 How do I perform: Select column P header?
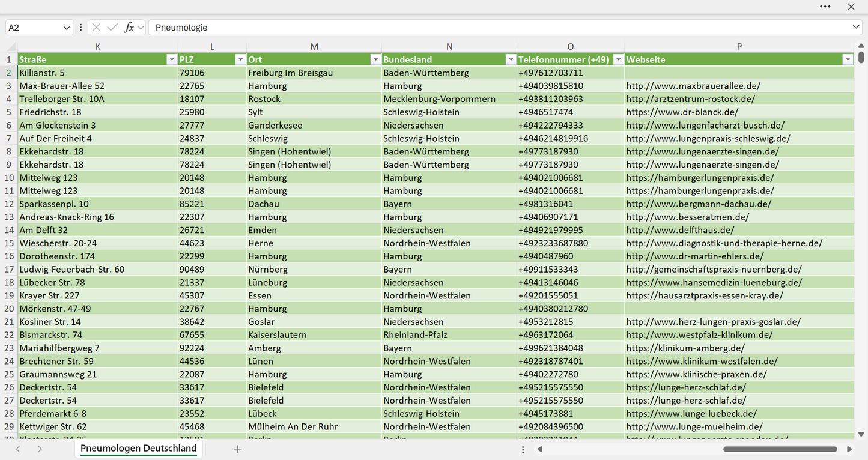point(739,46)
